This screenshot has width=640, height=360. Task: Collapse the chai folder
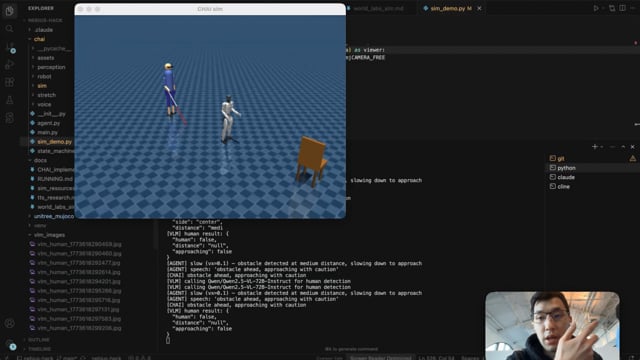pyautogui.click(x=39, y=39)
